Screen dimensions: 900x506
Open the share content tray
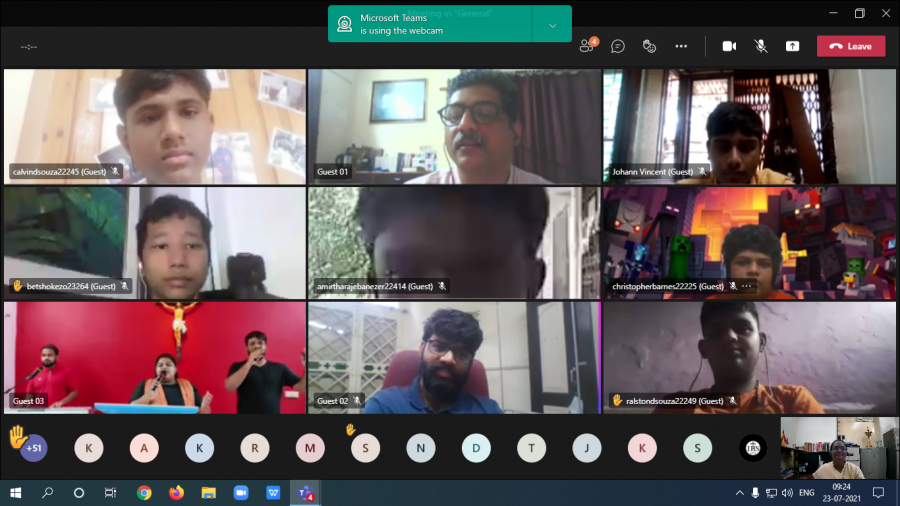point(792,46)
